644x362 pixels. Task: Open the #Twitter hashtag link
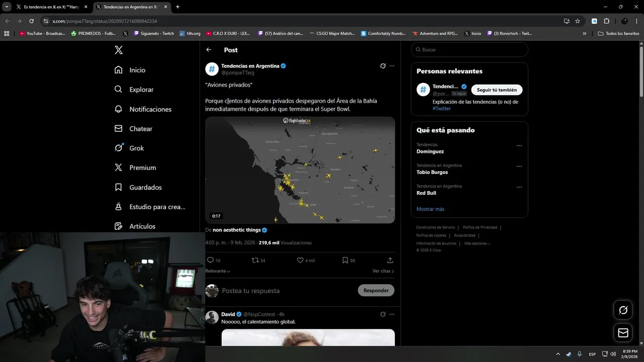[x=441, y=109]
